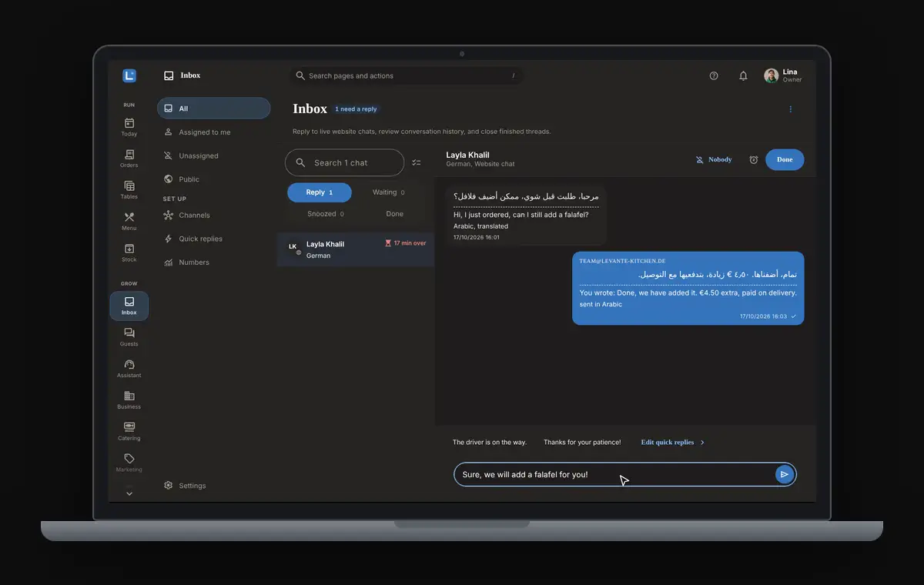The height and width of the screenshot is (585, 924).
Task: Open Channels setup
Action: coord(213,216)
